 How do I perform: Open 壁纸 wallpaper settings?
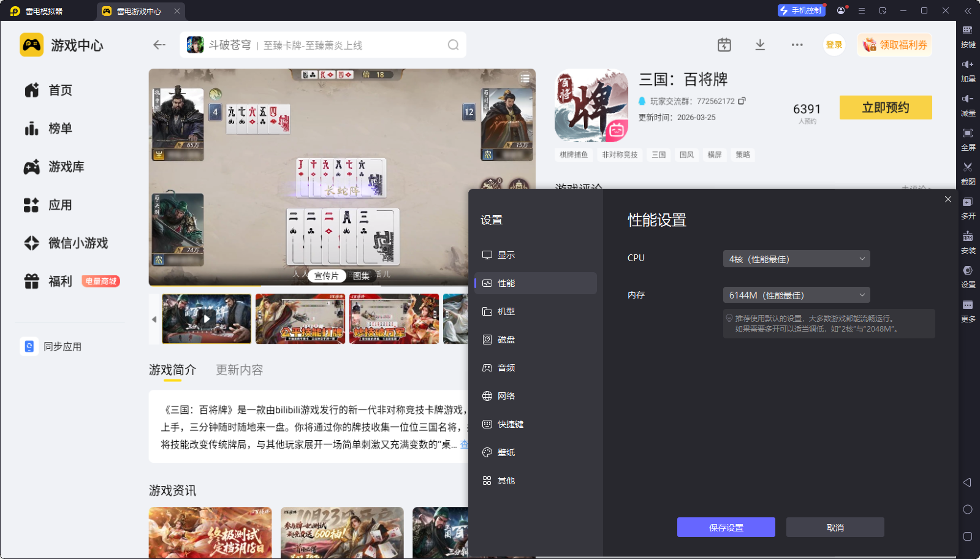click(x=536, y=452)
